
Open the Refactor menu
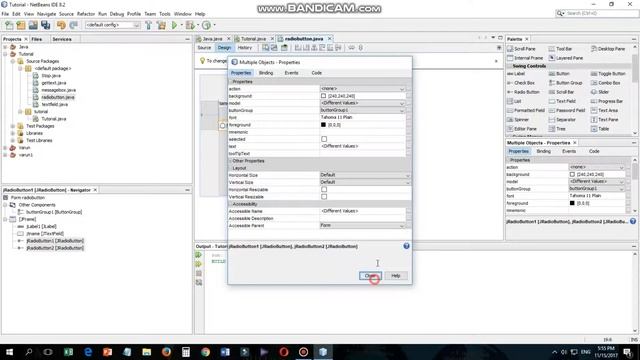tap(86, 14)
